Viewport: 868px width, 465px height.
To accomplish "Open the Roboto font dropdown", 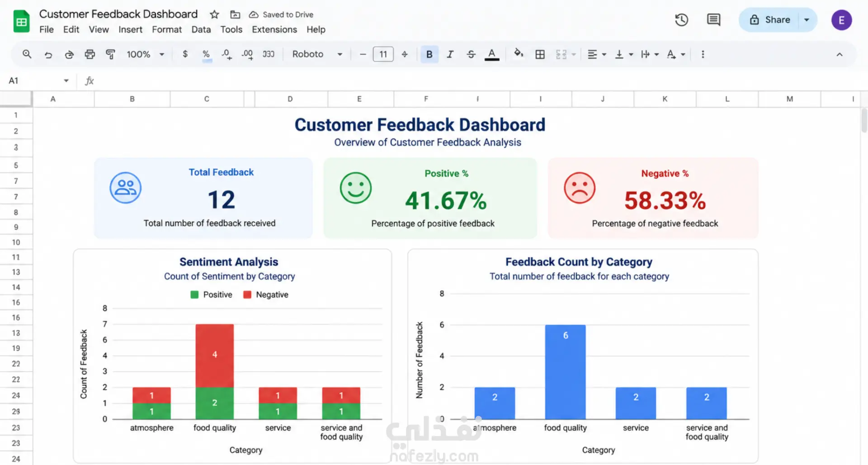I will (317, 54).
